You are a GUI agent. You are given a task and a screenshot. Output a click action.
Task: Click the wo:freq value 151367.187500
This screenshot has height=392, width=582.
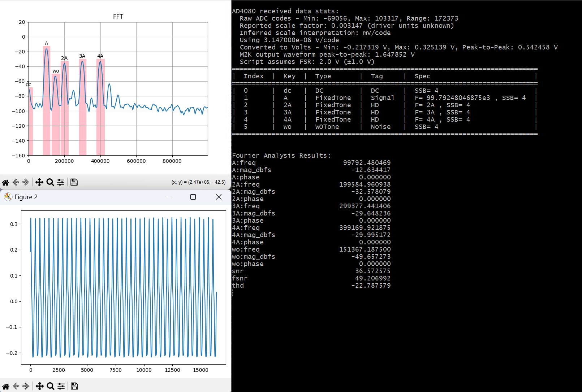tap(365, 249)
